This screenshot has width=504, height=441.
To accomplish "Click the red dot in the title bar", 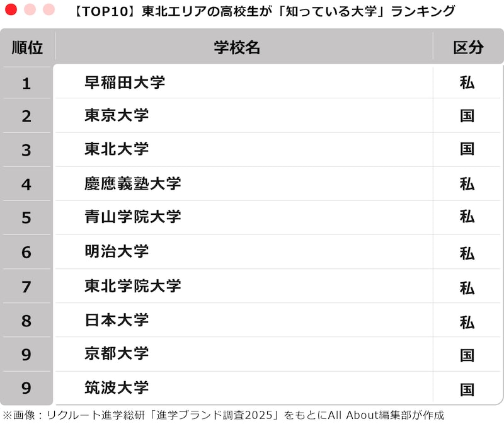I will [11, 10].
